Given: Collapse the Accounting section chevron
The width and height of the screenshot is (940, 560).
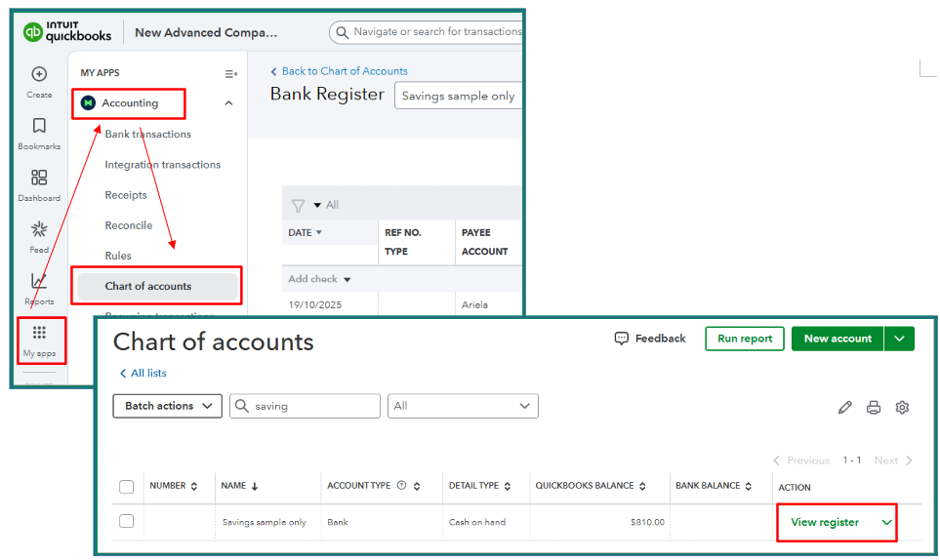Looking at the screenshot, I should point(229,103).
